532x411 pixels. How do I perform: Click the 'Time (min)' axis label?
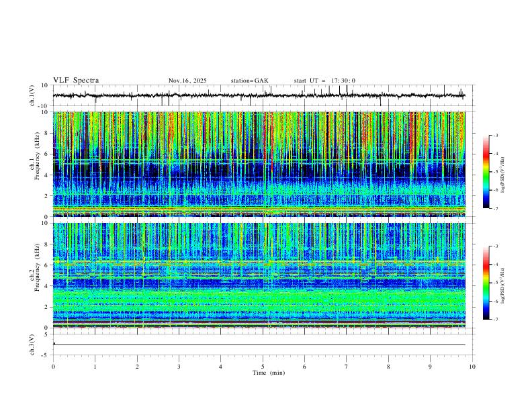coord(269,373)
